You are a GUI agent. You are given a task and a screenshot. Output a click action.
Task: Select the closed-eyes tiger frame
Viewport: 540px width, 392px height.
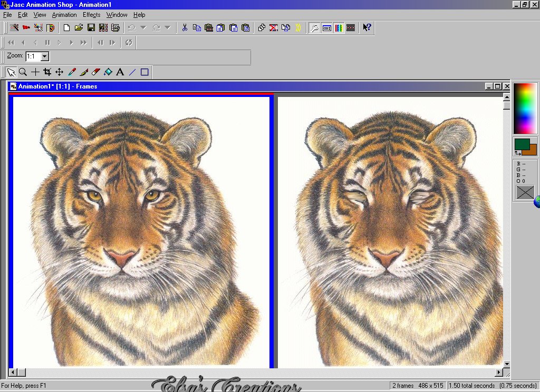(390, 232)
